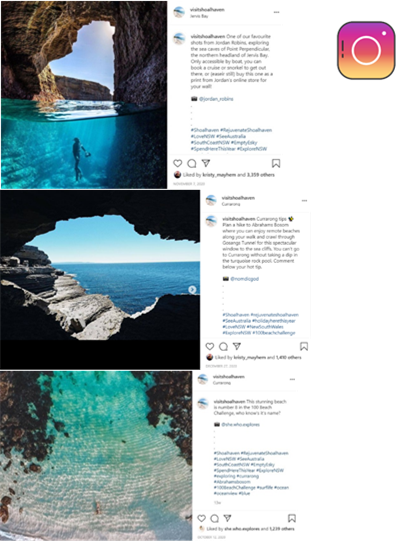The image size is (417, 541).
Task: Open the @jordan_robins photographer link
Action: pyautogui.click(x=216, y=99)
